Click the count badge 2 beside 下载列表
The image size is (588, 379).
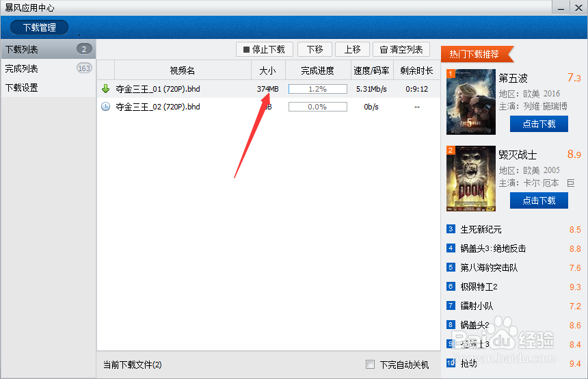84,49
